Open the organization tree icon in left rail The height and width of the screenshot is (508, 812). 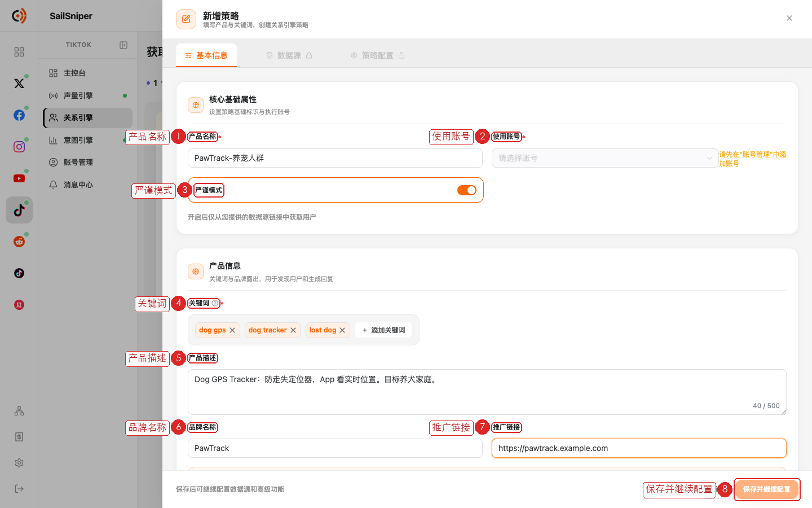19,411
